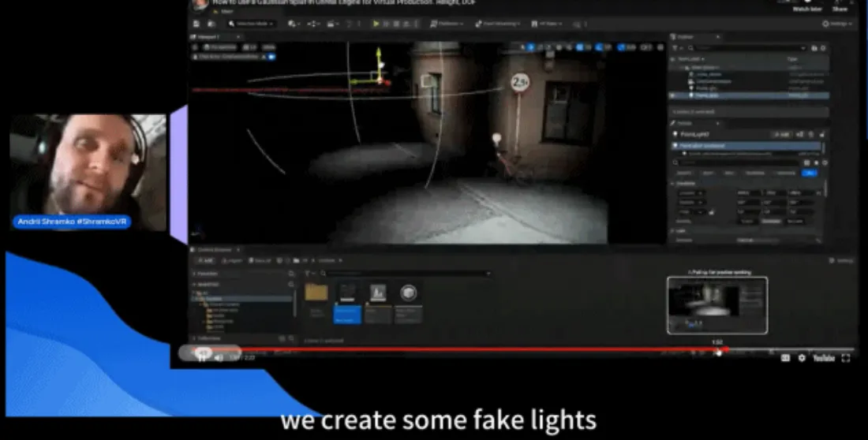Click the Show button in viewport toolbar

(268, 47)
